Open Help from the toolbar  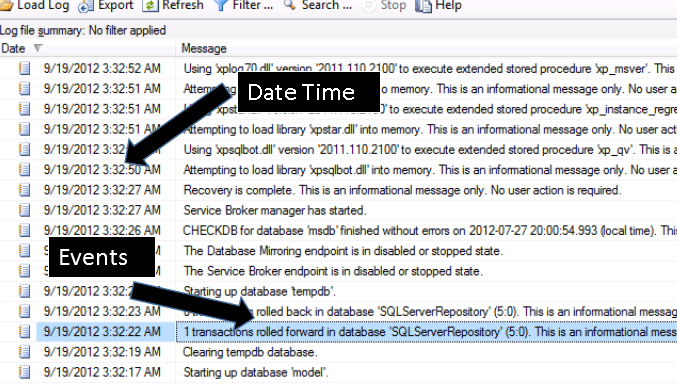[x=439, y=6]
